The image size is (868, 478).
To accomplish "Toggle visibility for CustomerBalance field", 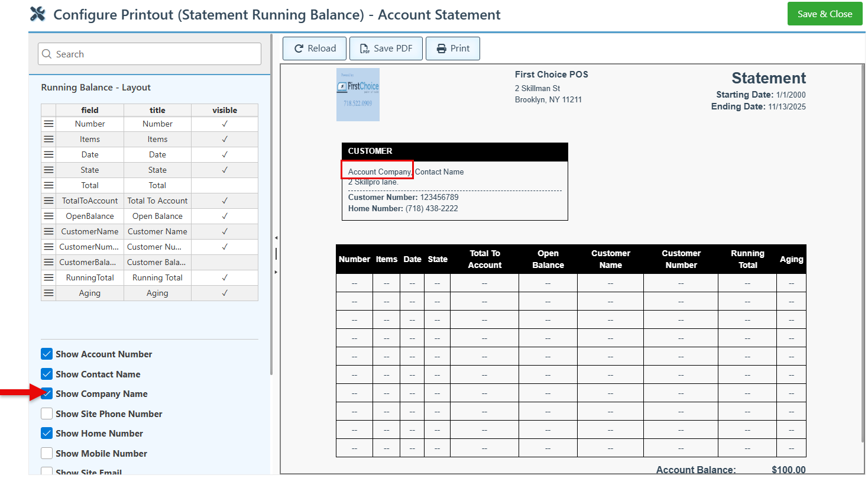I will coord(225,263).
